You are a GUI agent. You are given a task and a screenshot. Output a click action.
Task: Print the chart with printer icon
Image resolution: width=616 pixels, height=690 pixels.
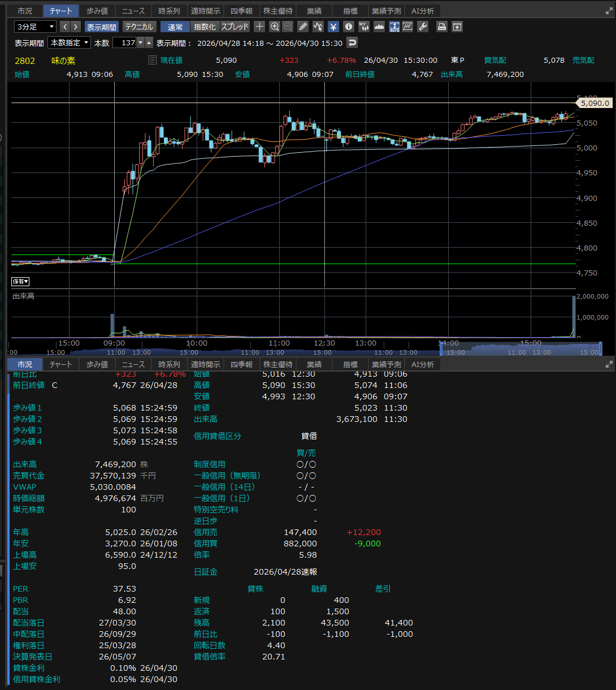tap(442, 27)
